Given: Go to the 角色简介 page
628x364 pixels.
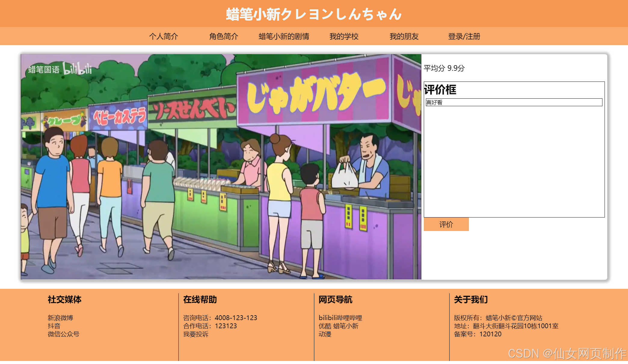Looking at the screenshot, I should pos(223,36).
